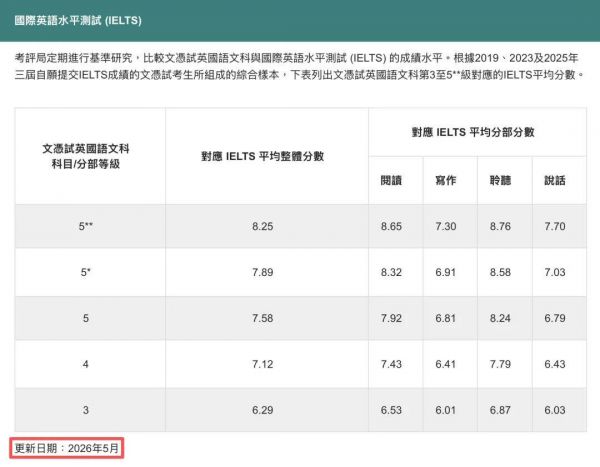Click the 更新日期:2026年5月 update date text
Viewport: 600px width, 467px height.
coord(67,448)
